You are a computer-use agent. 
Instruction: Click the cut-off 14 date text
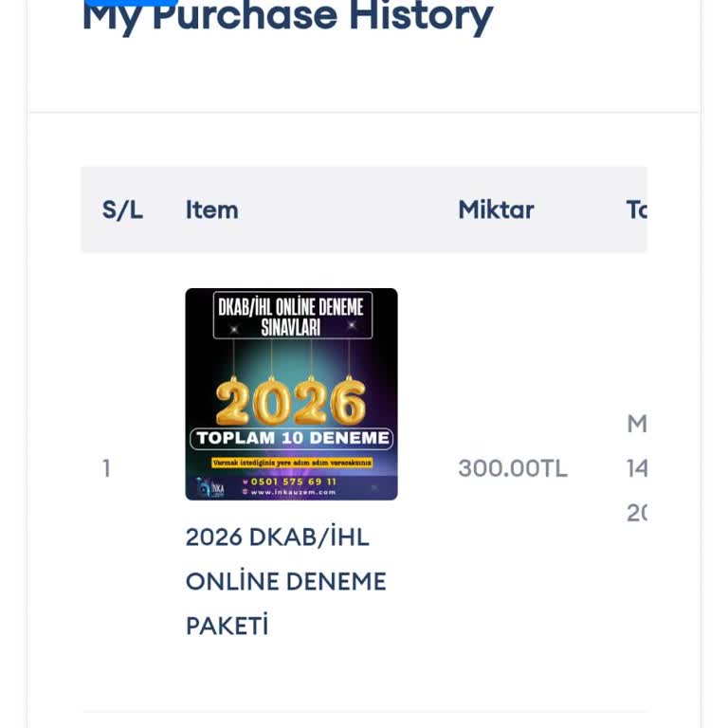tap(637, 468)
